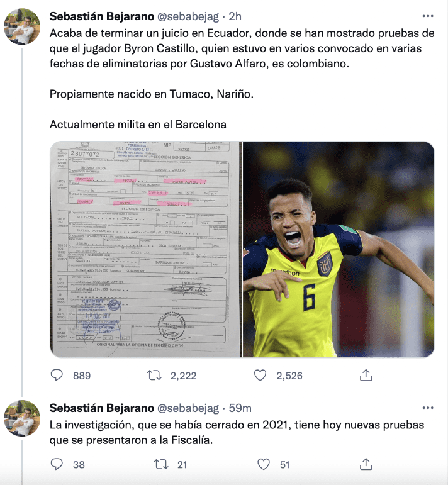448x485 pixels.
Task: Share the first tweet via share icon
Action: 366,375
